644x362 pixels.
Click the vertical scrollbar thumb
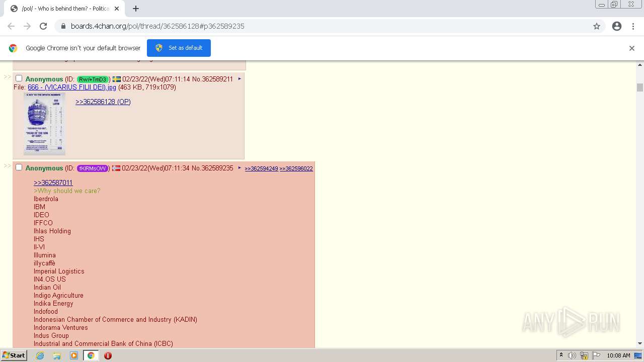coord(640,87)
